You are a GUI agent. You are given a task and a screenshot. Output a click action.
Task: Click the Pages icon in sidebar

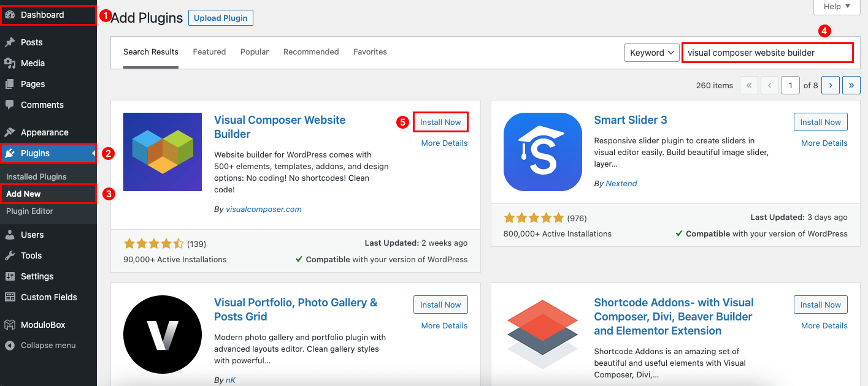(10, 84)
